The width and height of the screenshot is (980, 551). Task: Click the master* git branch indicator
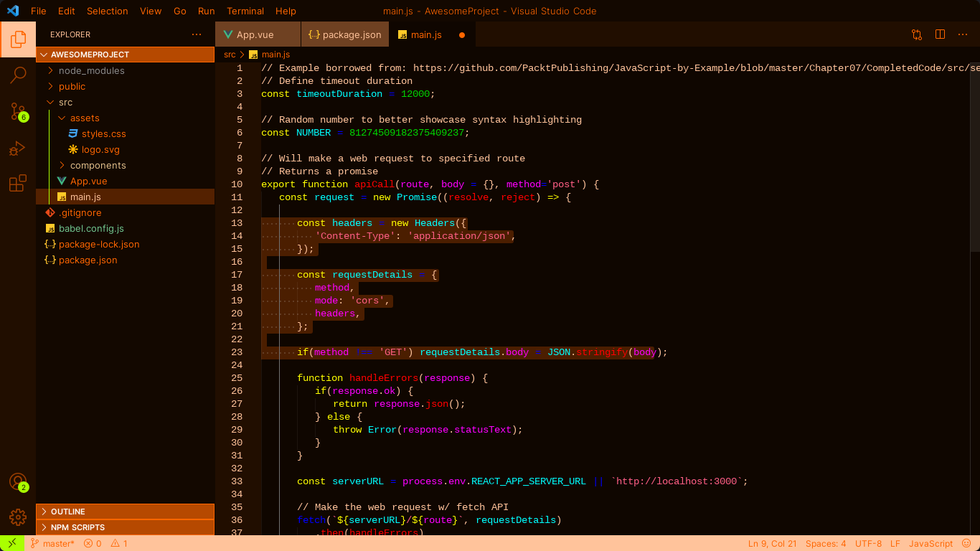coord(52,543)
